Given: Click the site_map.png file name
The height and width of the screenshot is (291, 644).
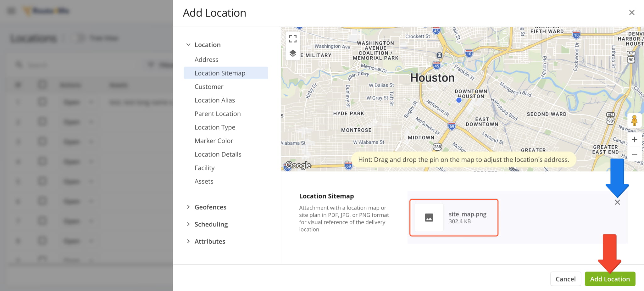Looking at the screenshot, I should [467, 214].
